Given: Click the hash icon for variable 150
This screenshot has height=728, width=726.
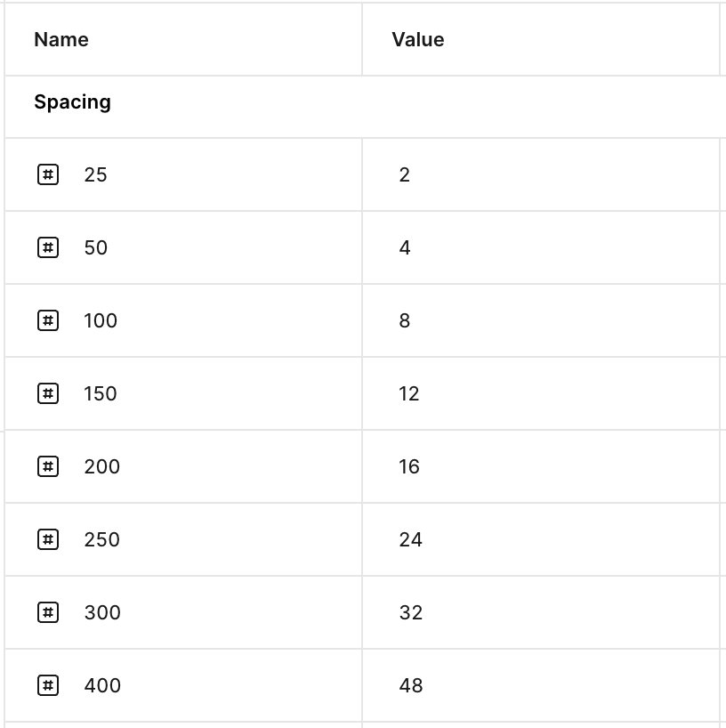Looking at the screenshot, I should pos(48,393).
